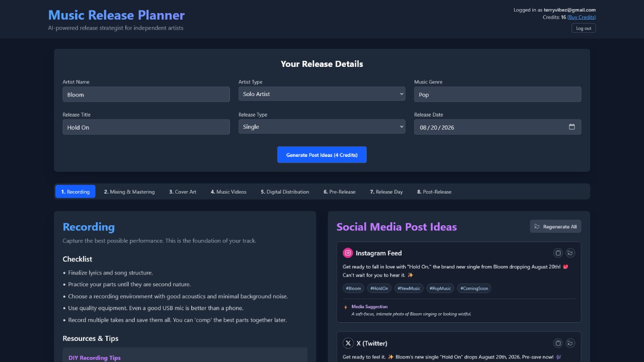Click the 'A soft-focus, intimate photo' suggestion text
This screenshot has width=644, height=362.
click(411, 314)
